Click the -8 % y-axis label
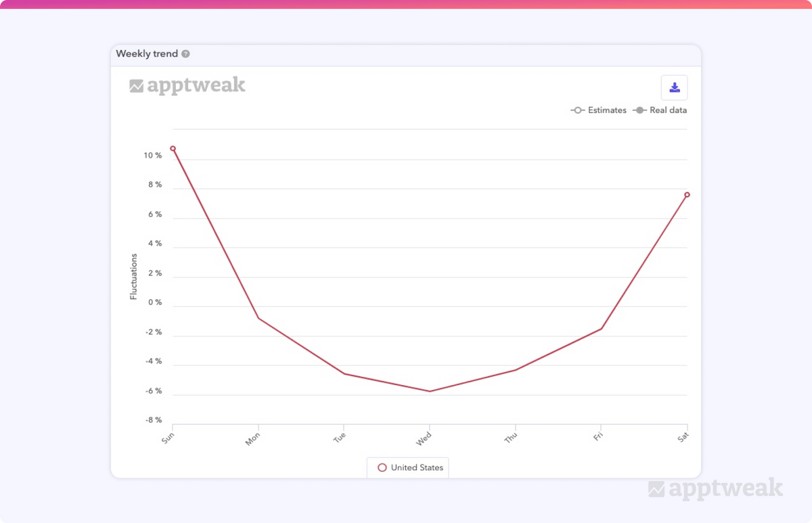 [154, 420]
